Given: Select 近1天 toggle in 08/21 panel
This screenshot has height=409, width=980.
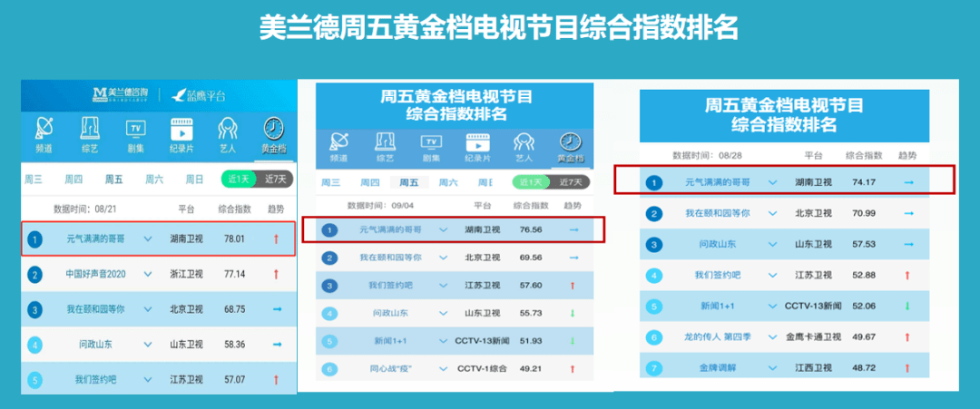Looking at the screenshot, I should coord(239,179).
